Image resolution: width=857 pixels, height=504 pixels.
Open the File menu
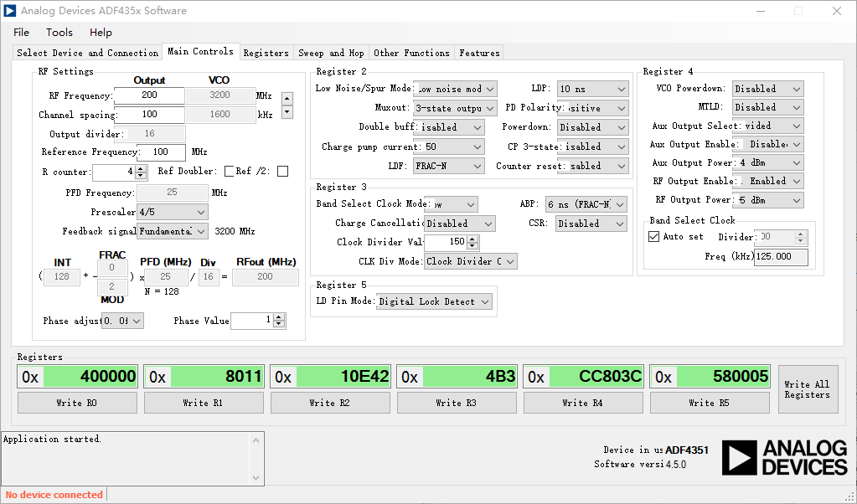(21, 32)
